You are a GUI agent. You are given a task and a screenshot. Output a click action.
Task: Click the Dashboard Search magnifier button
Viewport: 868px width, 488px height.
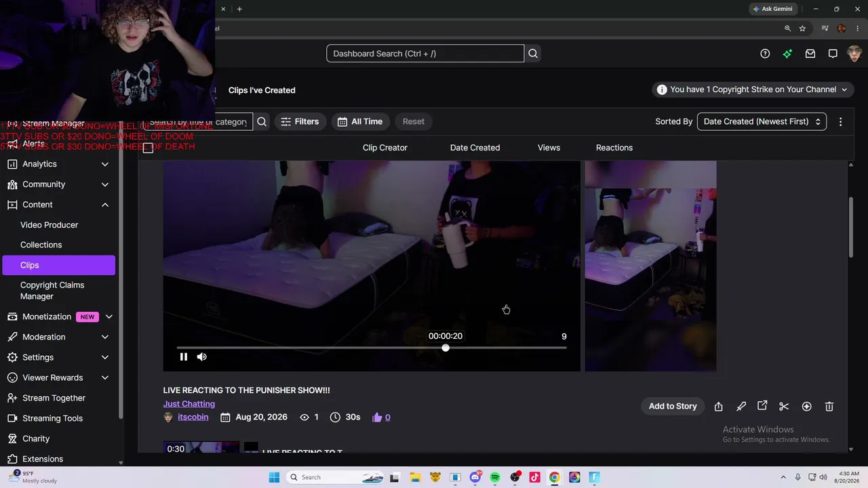click(533, 54)
